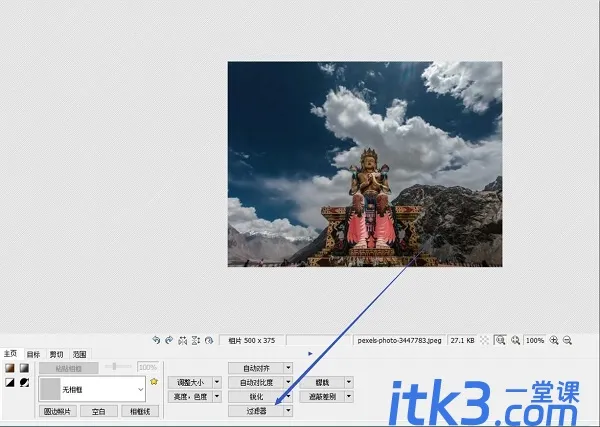Click the frame opacity slider
The image size is (600, 427).
click(117, 367)
